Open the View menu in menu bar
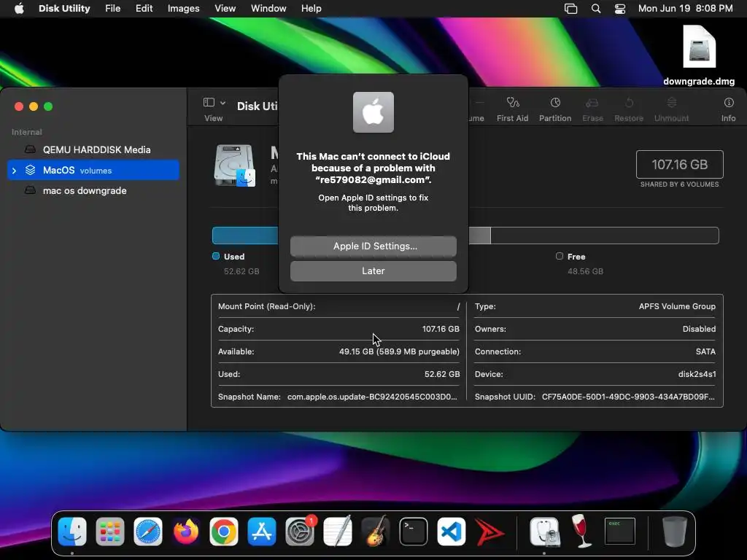Image resolution: width=747 pixels, height=560 pixels. [225, 9]
